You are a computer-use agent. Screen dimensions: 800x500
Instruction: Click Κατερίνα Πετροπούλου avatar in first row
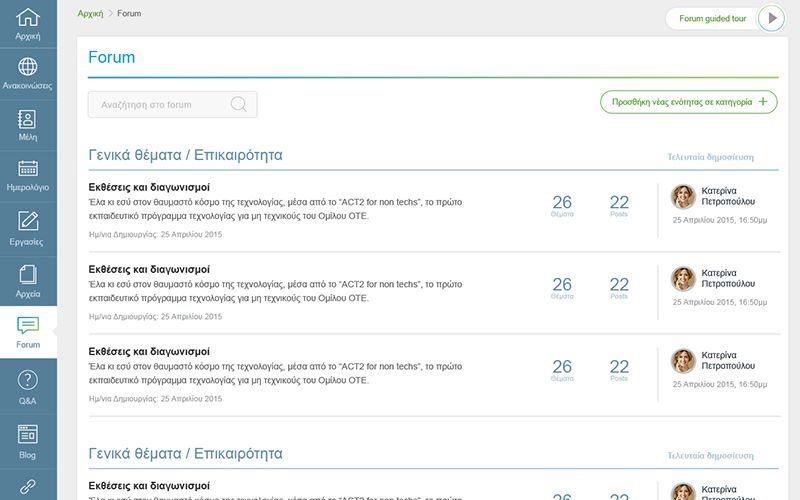pos(683,197)
